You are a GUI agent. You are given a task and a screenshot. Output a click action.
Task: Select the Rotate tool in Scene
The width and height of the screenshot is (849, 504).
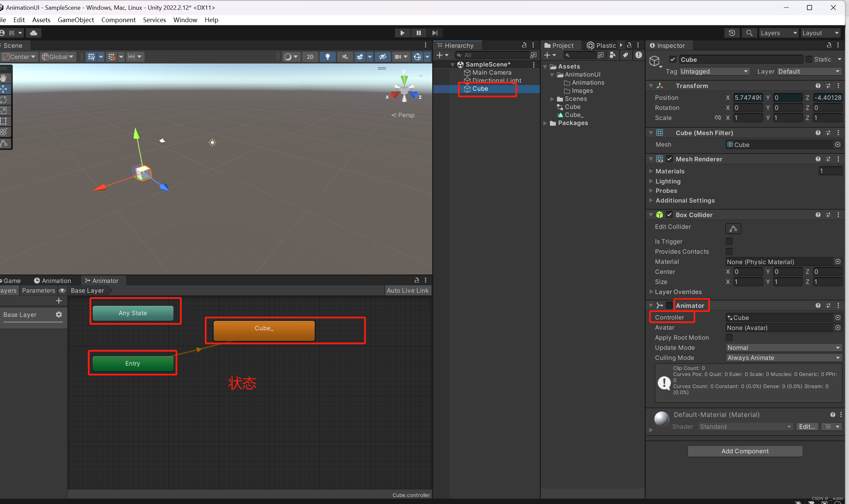(4, 100)
